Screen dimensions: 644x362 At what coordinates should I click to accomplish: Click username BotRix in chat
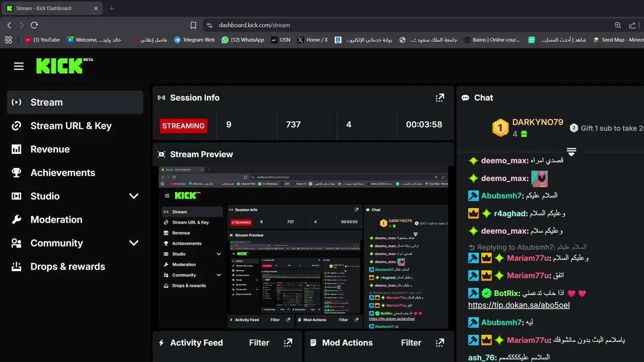[x=507, y=293]
